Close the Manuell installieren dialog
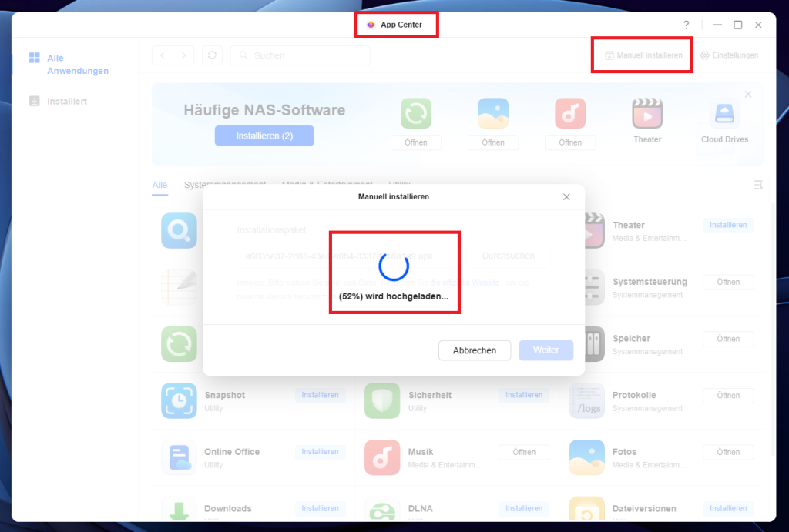The width and height of the screenshot is (789, 532). pos(566,197)
